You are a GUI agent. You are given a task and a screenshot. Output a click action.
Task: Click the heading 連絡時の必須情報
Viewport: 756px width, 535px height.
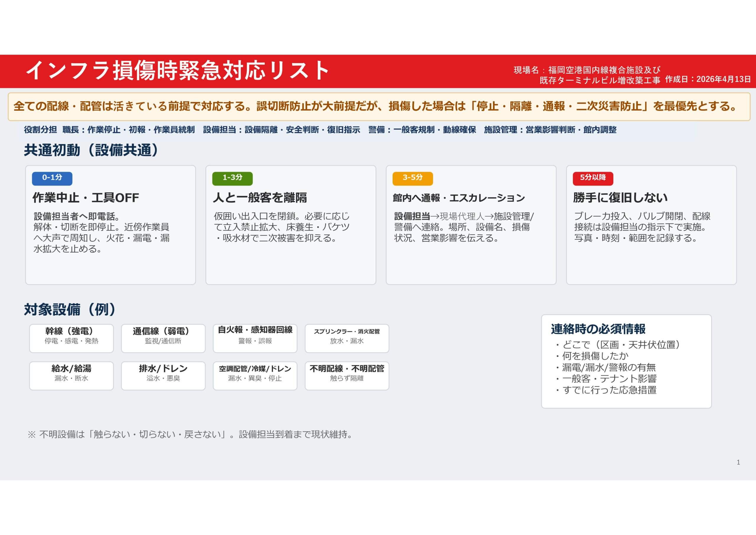598,329
